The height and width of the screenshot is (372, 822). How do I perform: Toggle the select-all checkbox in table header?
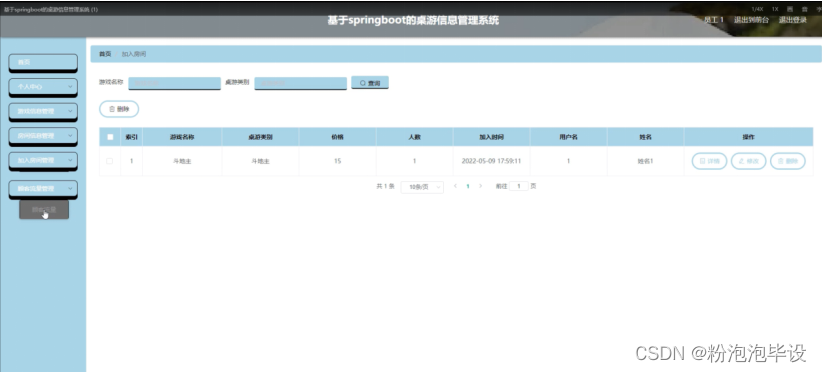coord(110,137)
